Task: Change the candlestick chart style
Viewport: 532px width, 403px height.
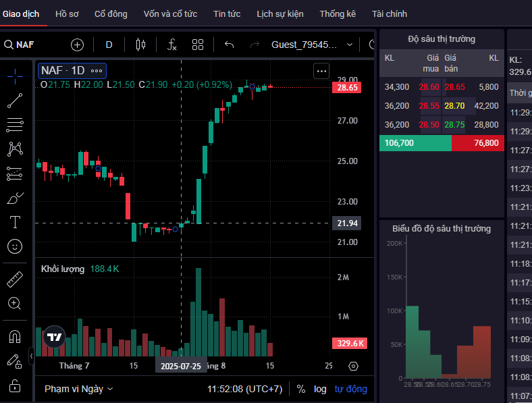Action: click(x=140, y=45)
